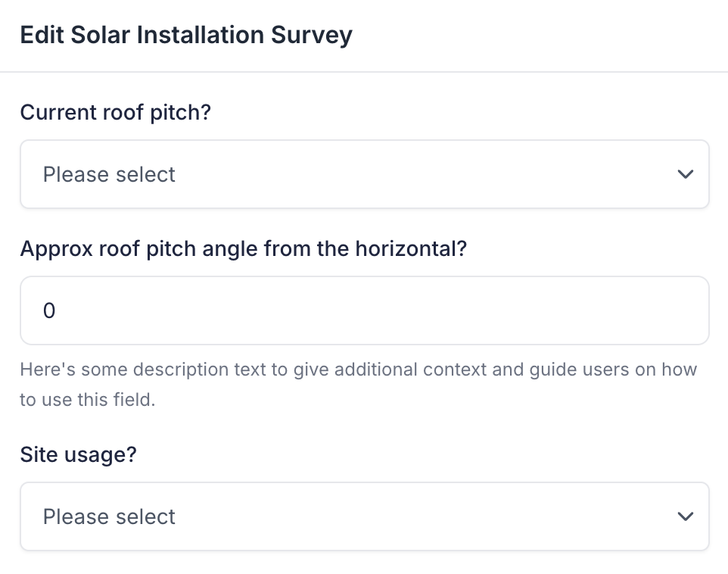The width and height of the screenshot is (728, 574).
Task: Click the "Site usage?" label
Action: tap(78, 455)
